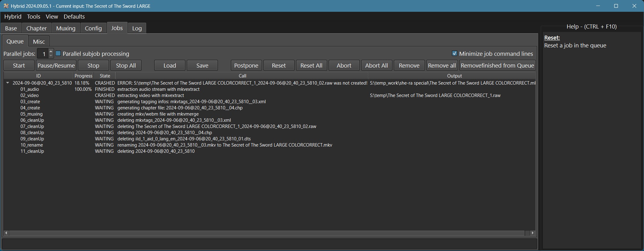Increase parallel jobs with up arrow
644x251 pixels.
coord(51,51)
